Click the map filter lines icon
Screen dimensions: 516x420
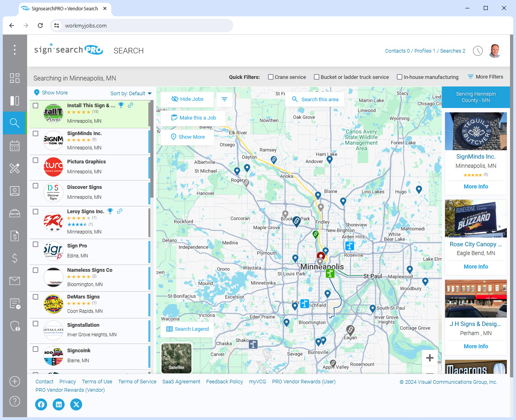pyautogui.click(x=225, y=99)
